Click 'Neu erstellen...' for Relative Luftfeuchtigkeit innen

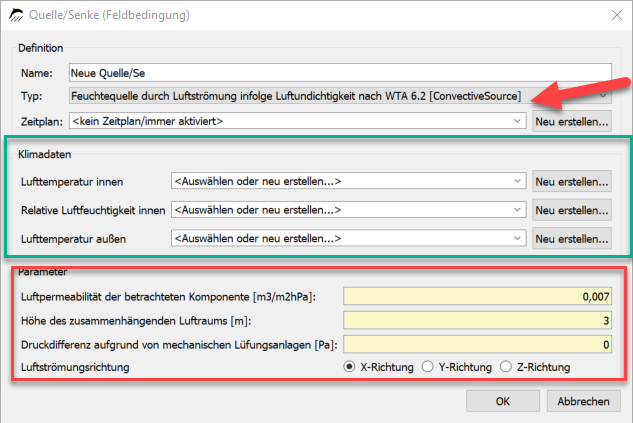[x=572, y=210]
